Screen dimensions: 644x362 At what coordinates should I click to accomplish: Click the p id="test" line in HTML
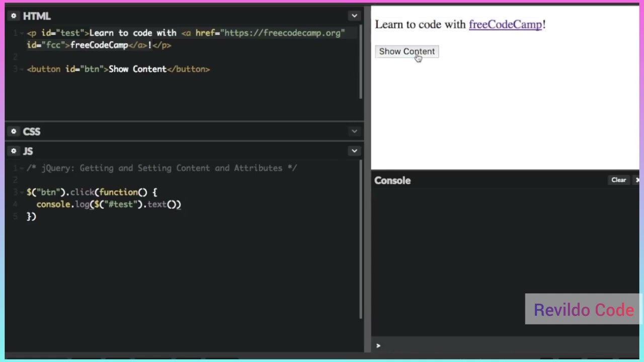186,33
